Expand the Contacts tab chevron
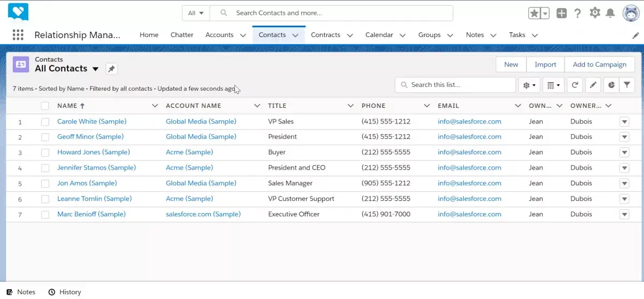The image size is (644, 299). point(295,35)
